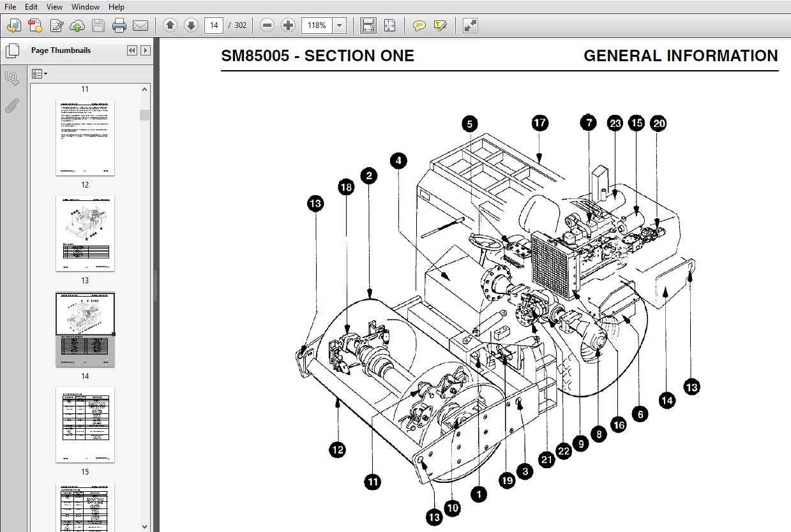Open the thumbnail options dropdown
The height and width of the screenshot is (532, 791).
coord(40,74)
